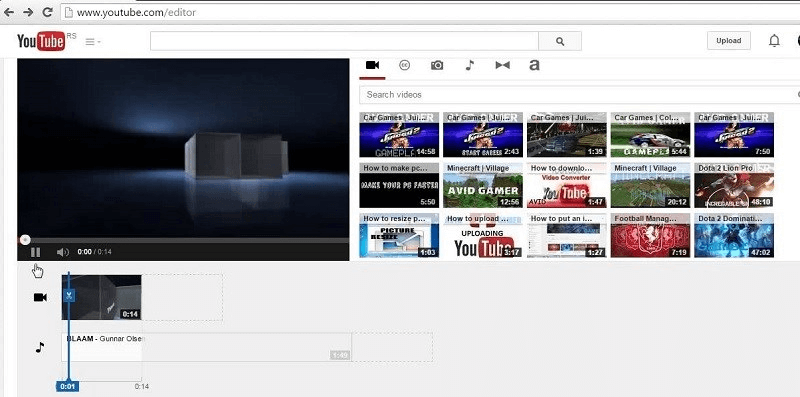The width and height of the screenshot is (800, 397).
Task: Select the Dota 2 Lion Pro thumbnail
Action: pos(734,185)
